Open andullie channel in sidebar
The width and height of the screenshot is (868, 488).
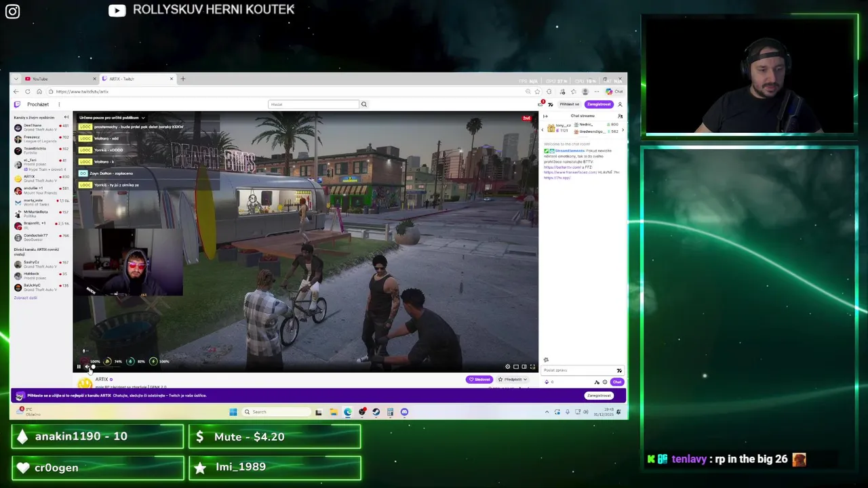point(41,190)
